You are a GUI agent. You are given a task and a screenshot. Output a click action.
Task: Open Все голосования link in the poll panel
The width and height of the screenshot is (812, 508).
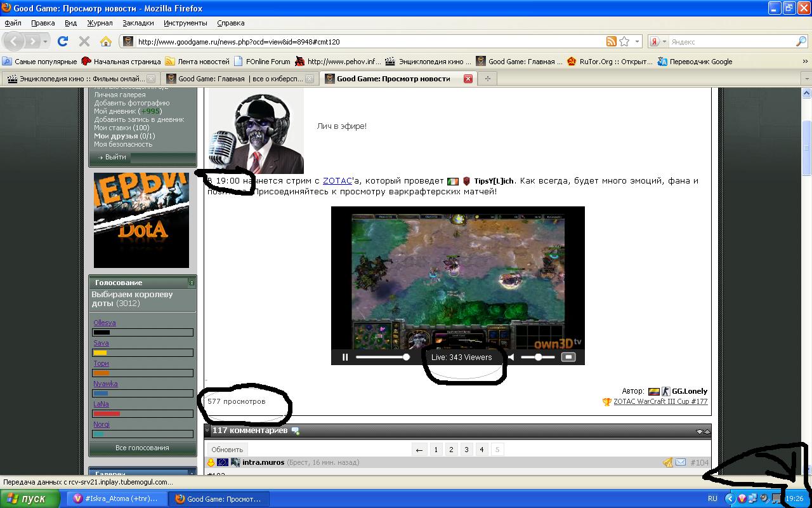pos(142,448)
